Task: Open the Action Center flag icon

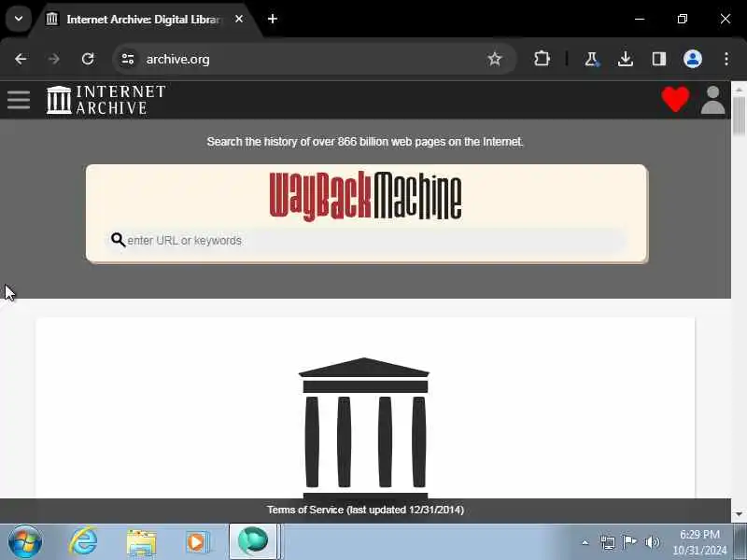Action: click(629, 542)
